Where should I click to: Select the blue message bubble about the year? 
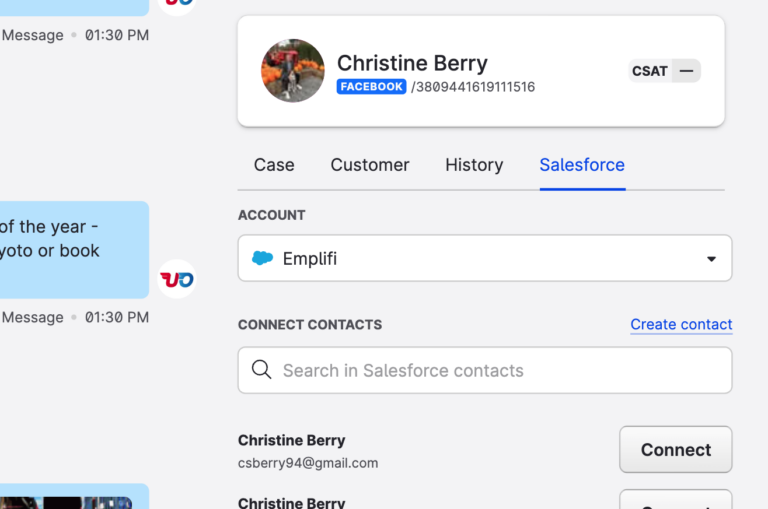pos(73,250)
